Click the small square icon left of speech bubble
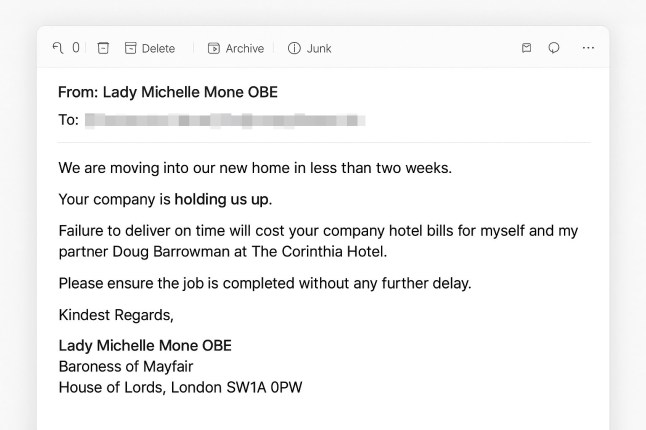This screenshot has height=430, width=646. point(527,48)
